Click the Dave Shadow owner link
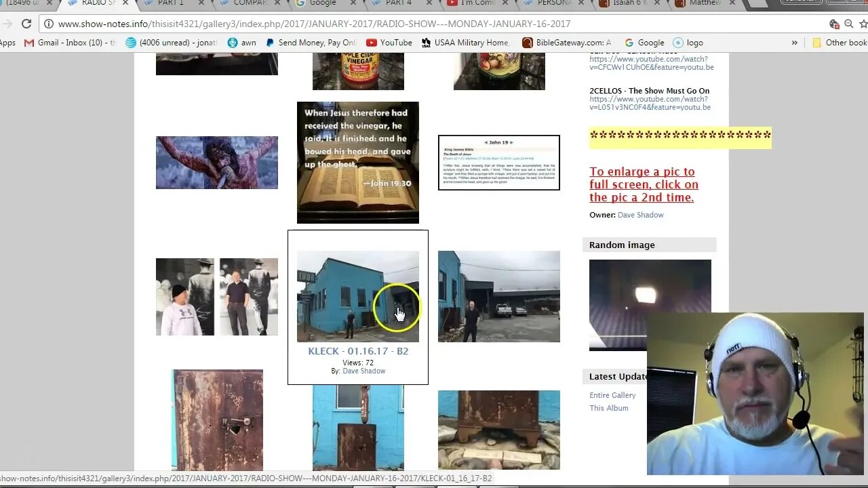Screen dimensions: 868x488 [x=640, y=215]
